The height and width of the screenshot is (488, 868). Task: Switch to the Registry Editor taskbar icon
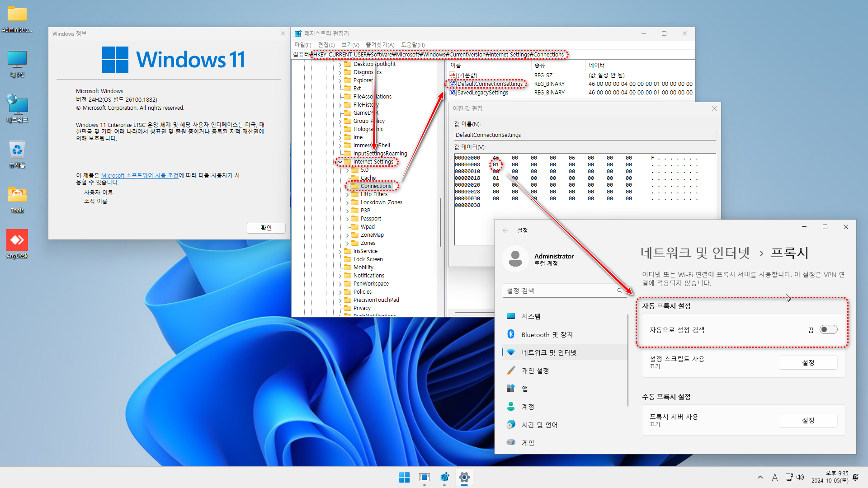coord(444,477)
